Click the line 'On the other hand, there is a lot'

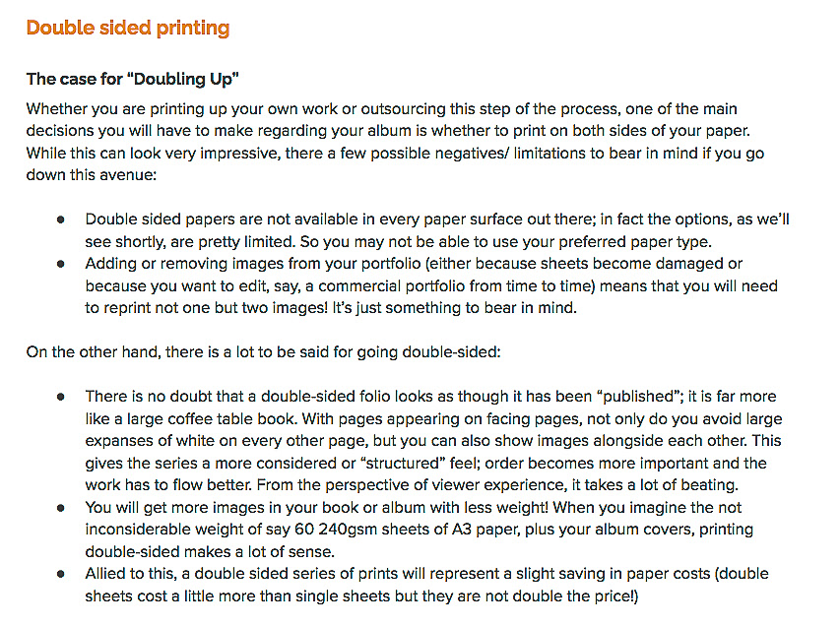[x=264, y=352]
